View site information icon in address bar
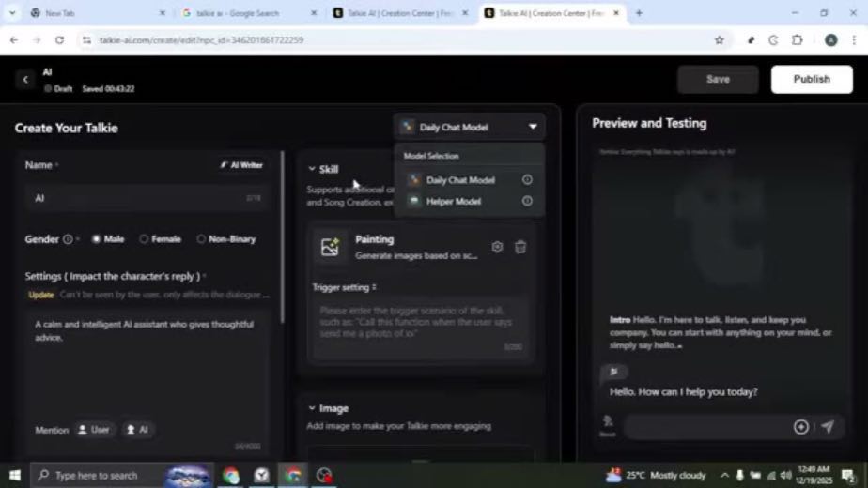Screen dimensions: 868x488 (87, 39)
